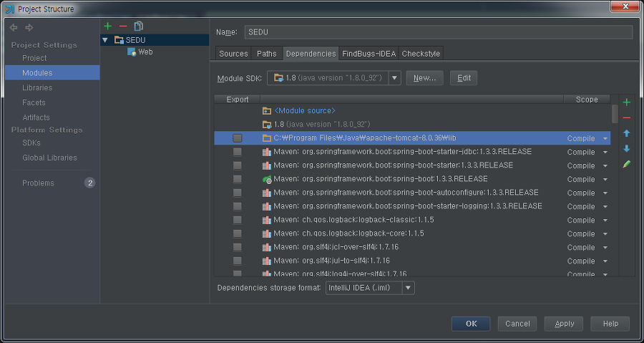Screen dimensions: 644x343
Task: Toggle export for jcl-over-slf4j
Action: tap(237, 247)
